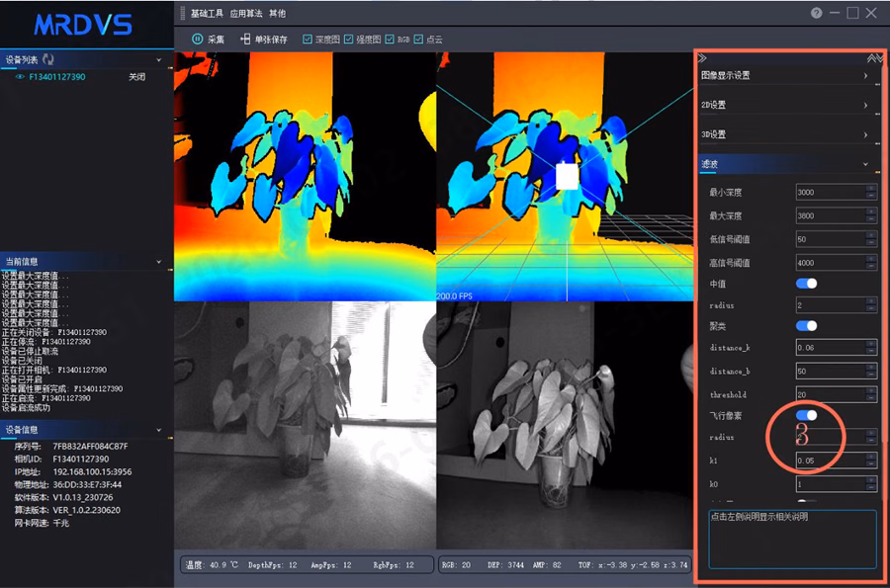890x588 pixels.
Task: Uncheck the 点云 checkbox
Action: [418, 40]
